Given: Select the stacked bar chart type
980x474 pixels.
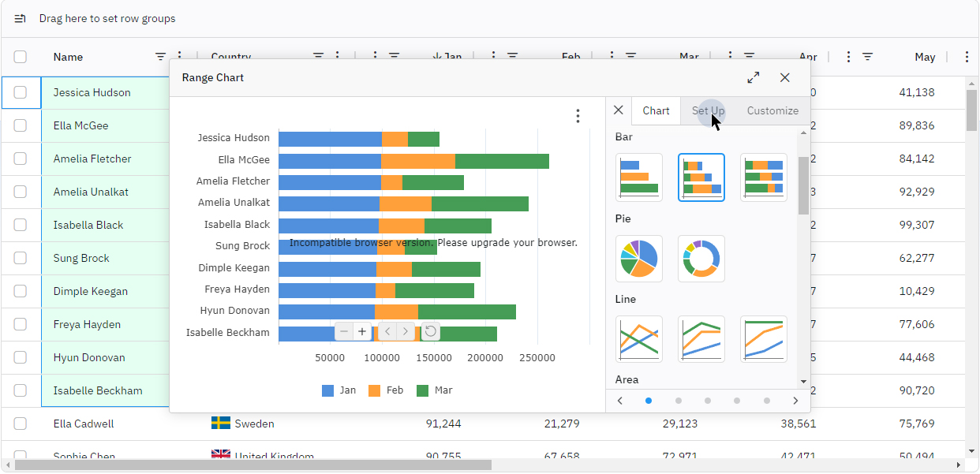Looking at the screenshot, I should 701,177.
